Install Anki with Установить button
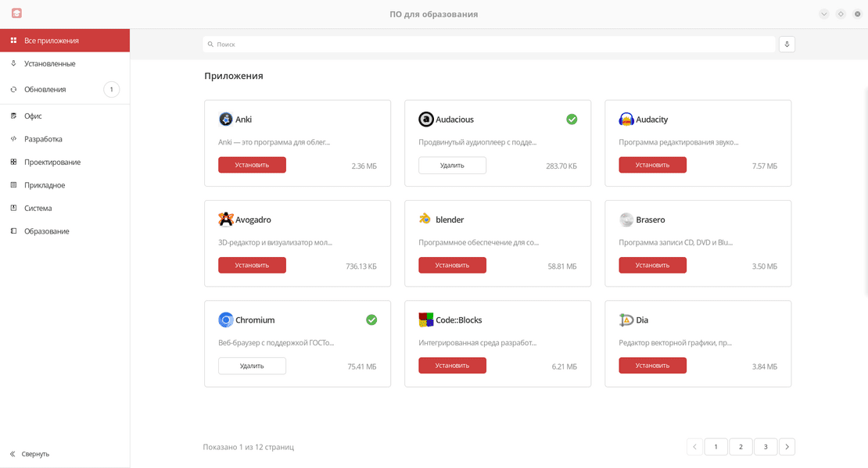This screenshot has width=868, height=468. click(252, 165)
